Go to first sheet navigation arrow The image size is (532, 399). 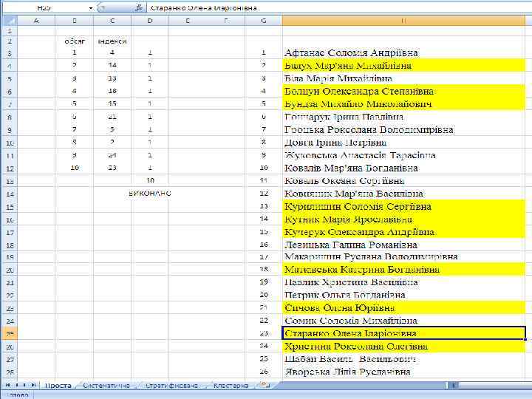(x=8, y=385)
